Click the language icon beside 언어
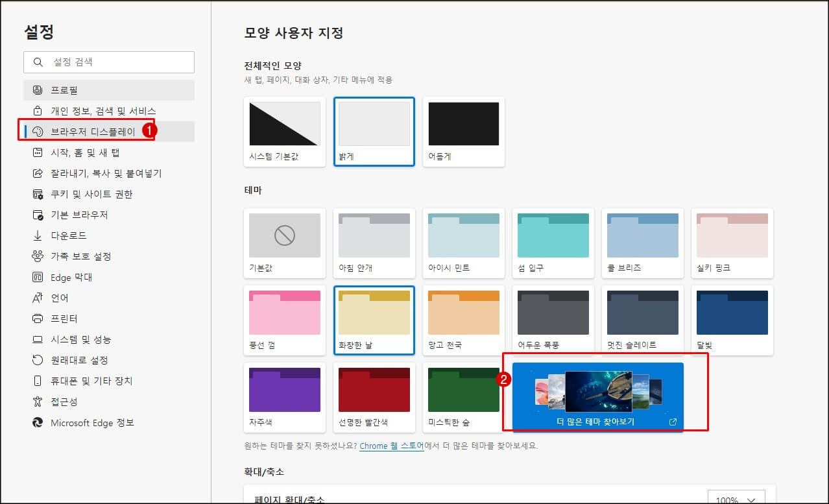This screenshot has height=504, width=829. coord(38,298)
